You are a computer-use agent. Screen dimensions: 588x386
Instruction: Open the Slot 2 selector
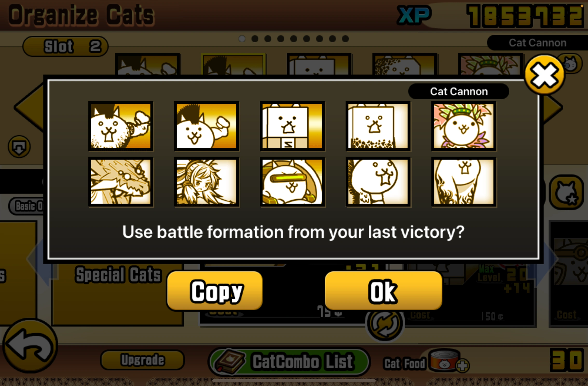[x=65, y=46]
